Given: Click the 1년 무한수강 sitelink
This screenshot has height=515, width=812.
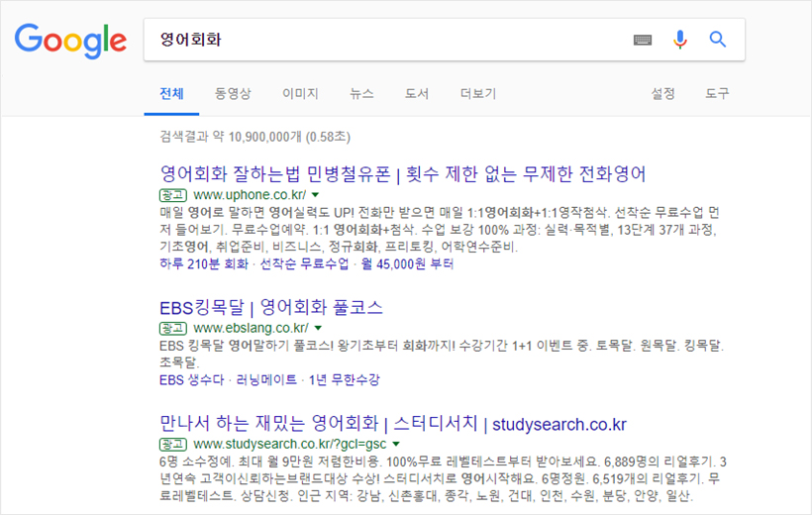Looking at the screenshot, I should point(345,380).
